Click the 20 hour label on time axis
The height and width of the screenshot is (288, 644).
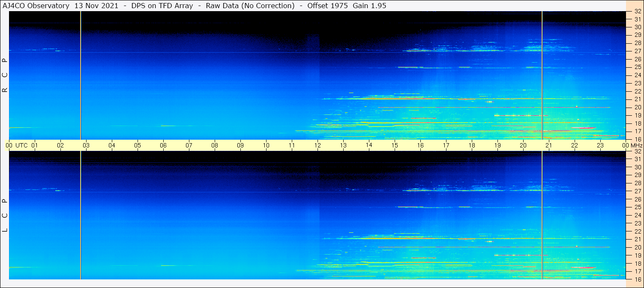pyautogui.click(x=523, y=145)
